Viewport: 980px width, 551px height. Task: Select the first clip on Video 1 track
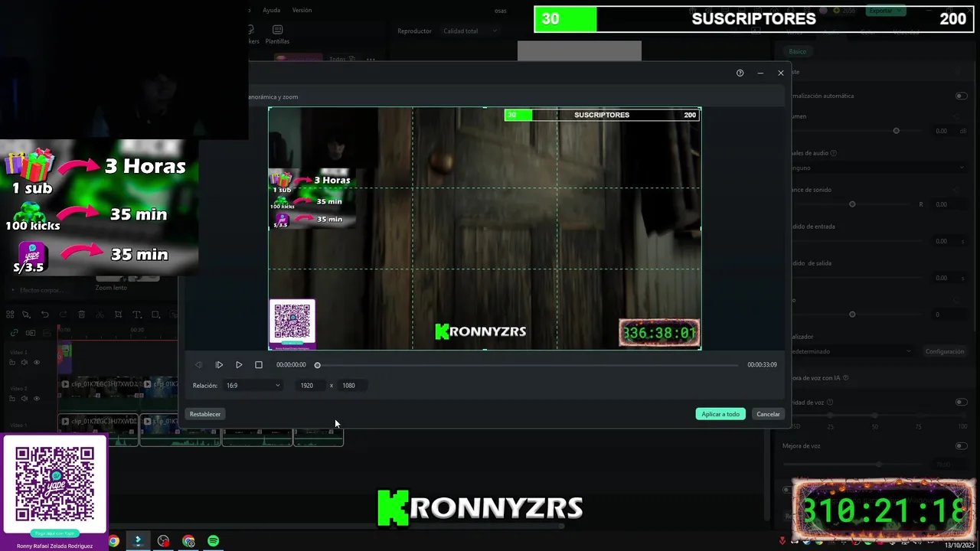98,429
